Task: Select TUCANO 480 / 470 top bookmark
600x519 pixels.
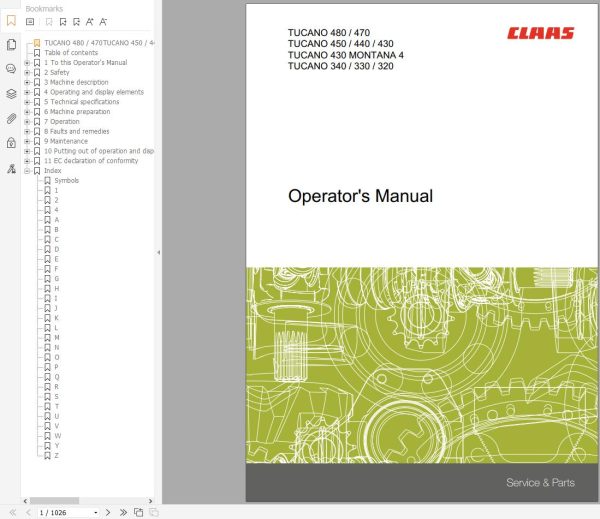Action: (99, 43)
